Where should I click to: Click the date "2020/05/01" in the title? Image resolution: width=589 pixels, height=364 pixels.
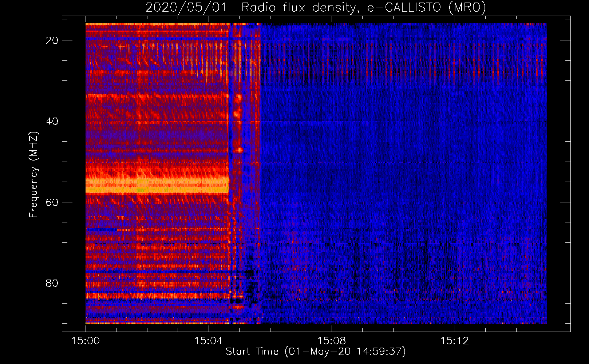pyautogui.click(x=186, y=7)
